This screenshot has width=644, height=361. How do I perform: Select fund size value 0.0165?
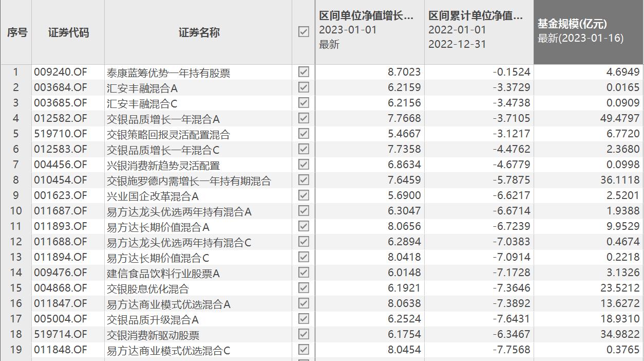(x=623, y=87)
